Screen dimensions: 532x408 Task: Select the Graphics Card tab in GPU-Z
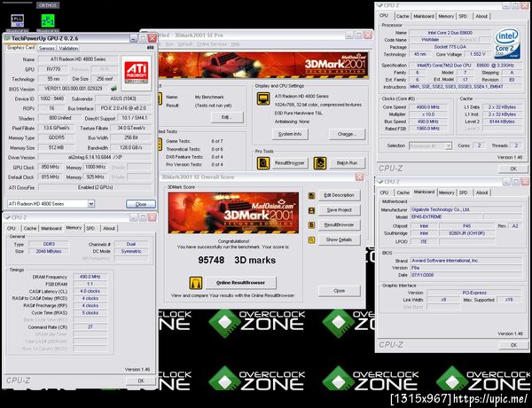tap(20, 48)
